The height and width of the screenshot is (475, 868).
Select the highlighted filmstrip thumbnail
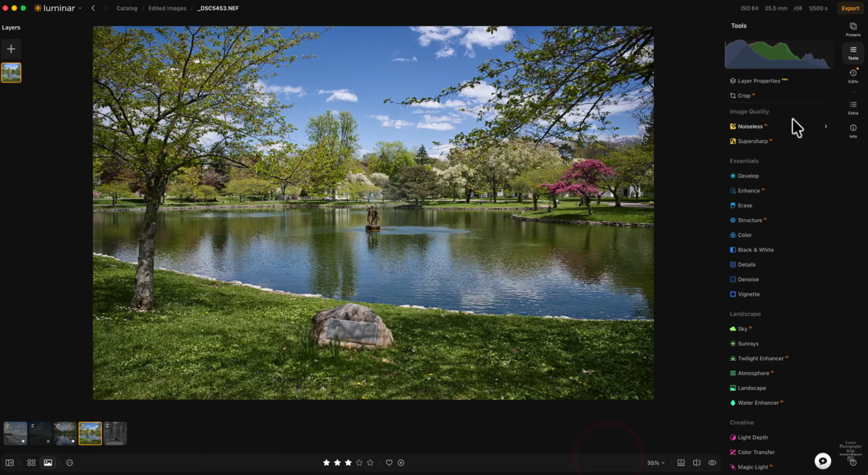click(x=90, y=433)
